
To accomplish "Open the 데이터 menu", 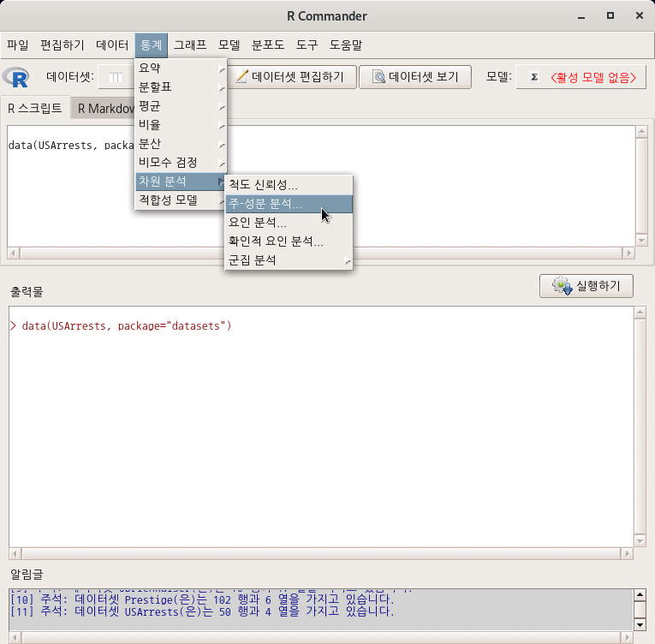I will pos(112,45).
